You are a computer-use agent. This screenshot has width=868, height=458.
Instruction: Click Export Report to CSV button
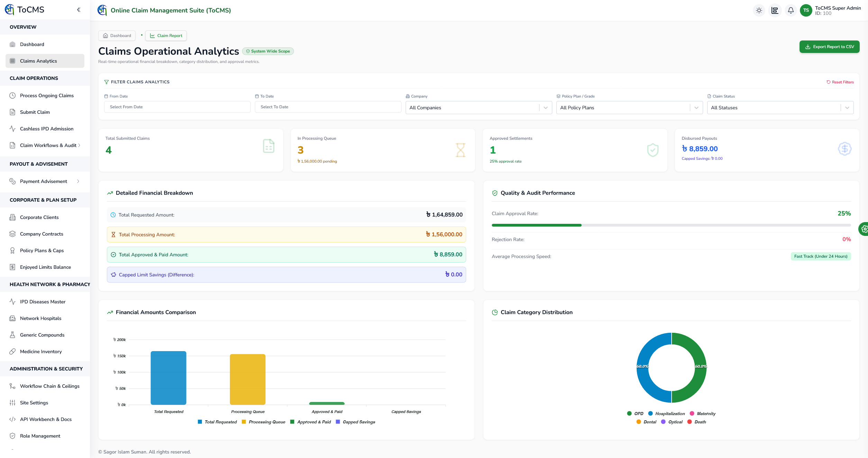829,47
